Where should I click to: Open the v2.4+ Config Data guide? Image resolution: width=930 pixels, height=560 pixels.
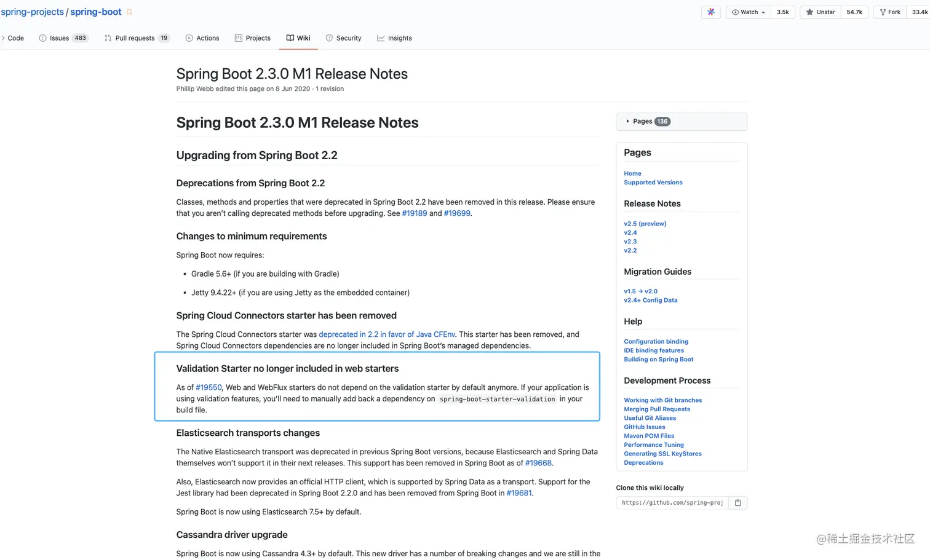tap(651, 300)
